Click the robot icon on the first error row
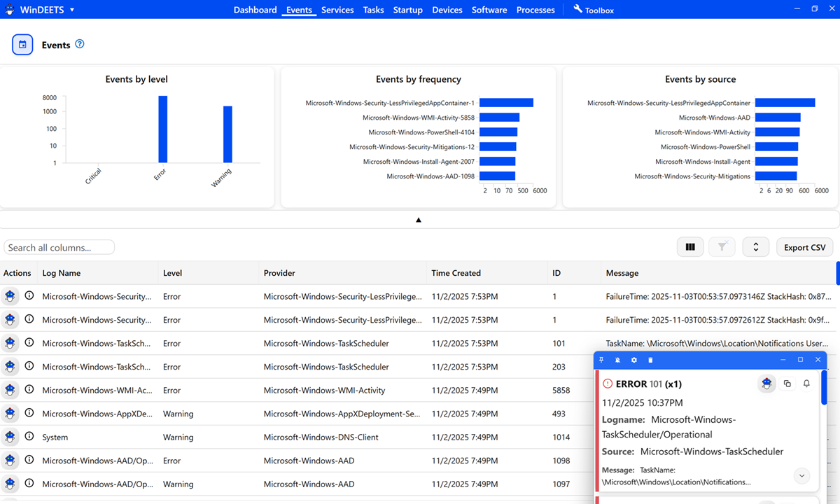840x504 pixels. click(x=10, y=296)
